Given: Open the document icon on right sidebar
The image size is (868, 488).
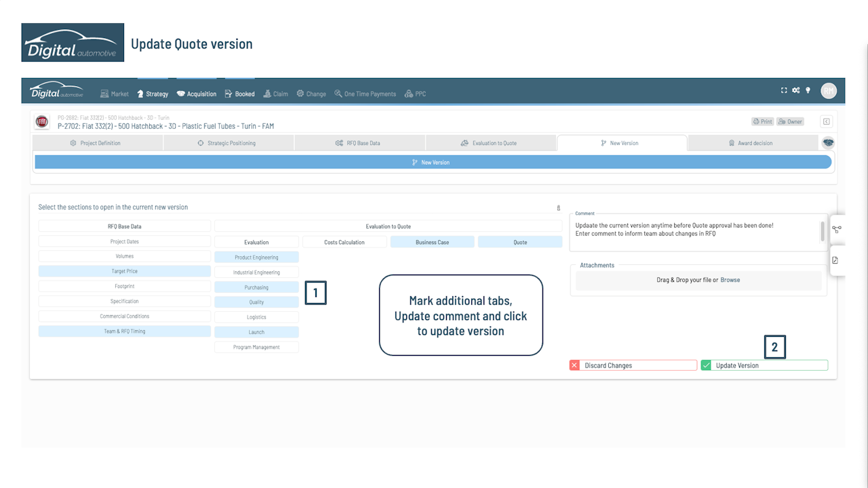Looking at the screenshot, I should pyautogui.click(x=835, y=260).
